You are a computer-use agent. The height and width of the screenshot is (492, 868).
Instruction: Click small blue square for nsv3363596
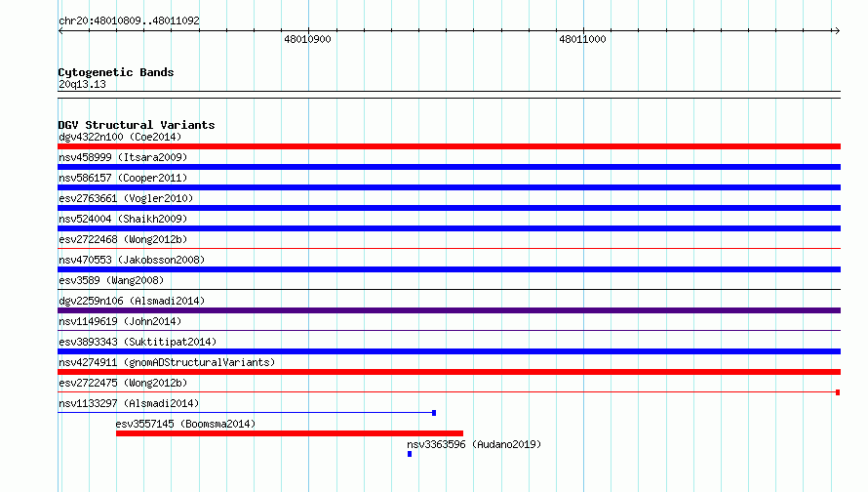click(x=410, y=454)
